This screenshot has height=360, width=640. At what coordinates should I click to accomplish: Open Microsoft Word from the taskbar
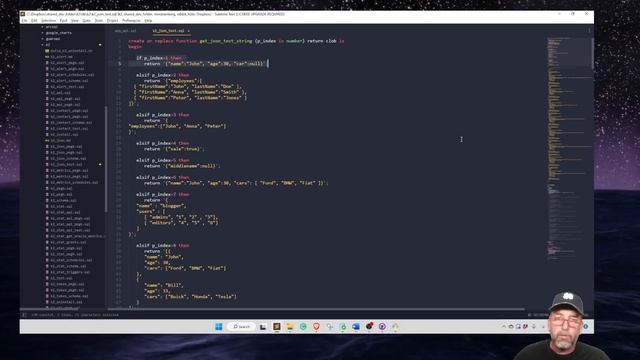point(356,327)
